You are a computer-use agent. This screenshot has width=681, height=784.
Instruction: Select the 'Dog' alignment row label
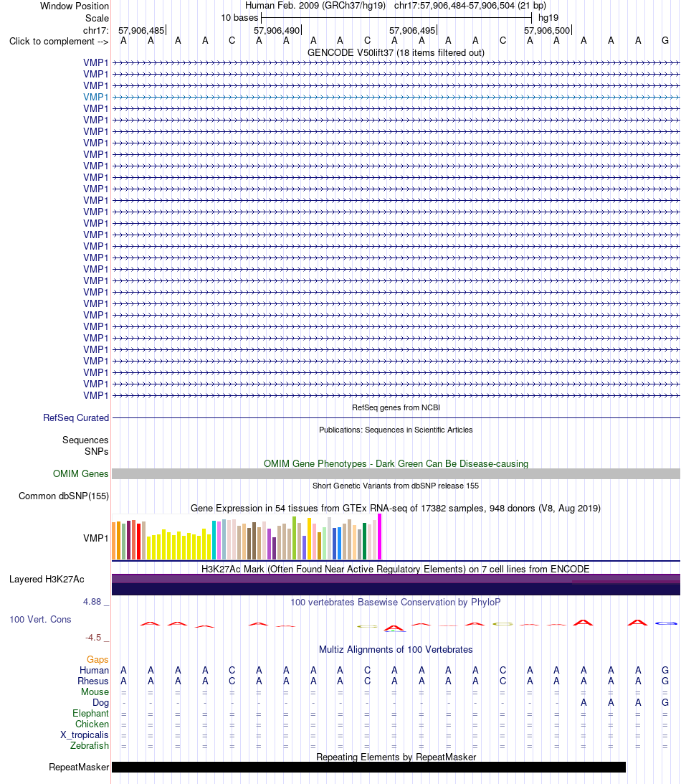click(x=100, y=702)
